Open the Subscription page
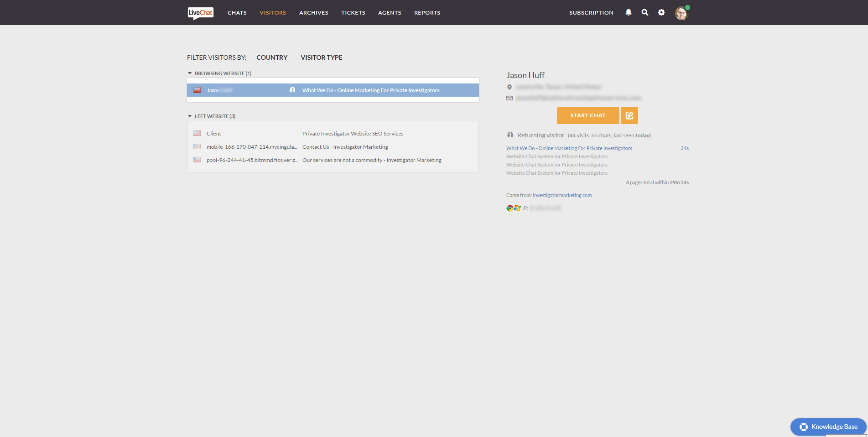 point(591,13)
